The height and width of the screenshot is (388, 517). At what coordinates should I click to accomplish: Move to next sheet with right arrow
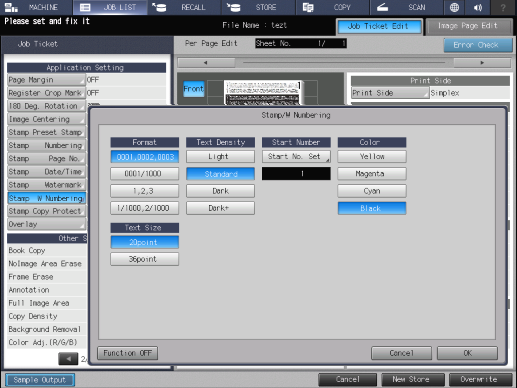click(482, 63)
